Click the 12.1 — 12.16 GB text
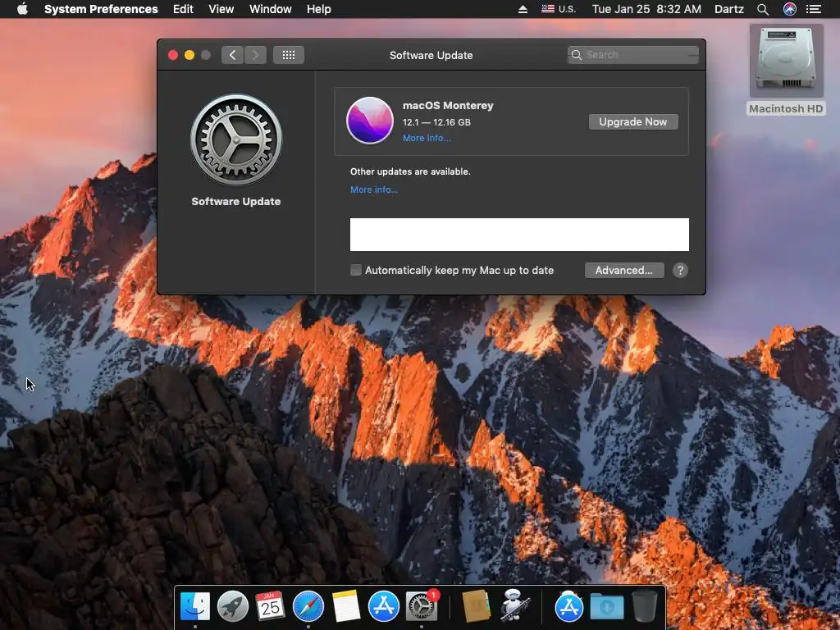 click(436, 122)
